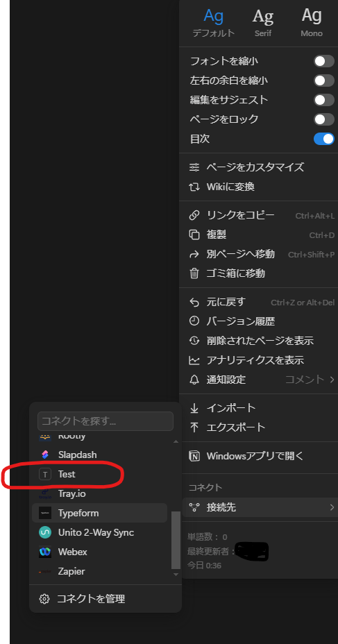Click the バージョン履歴 clock icon
The height and width of the screenshot is (644, 338).
click(194, 321)
